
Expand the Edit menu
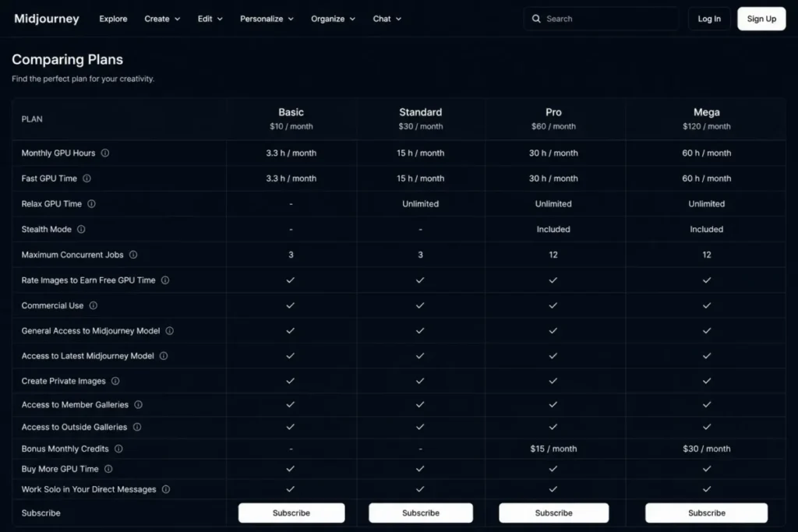pyautogui.click(x=210, y=19)
